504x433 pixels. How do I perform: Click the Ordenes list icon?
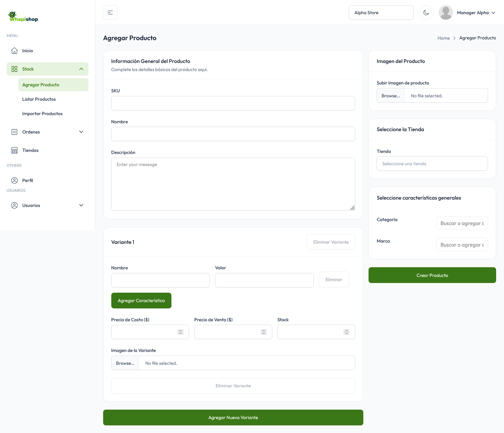(14, 132)
